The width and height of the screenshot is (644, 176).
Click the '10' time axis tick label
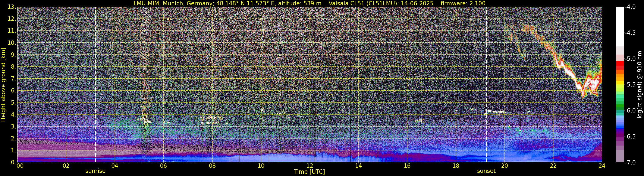[x=261, y=166]
